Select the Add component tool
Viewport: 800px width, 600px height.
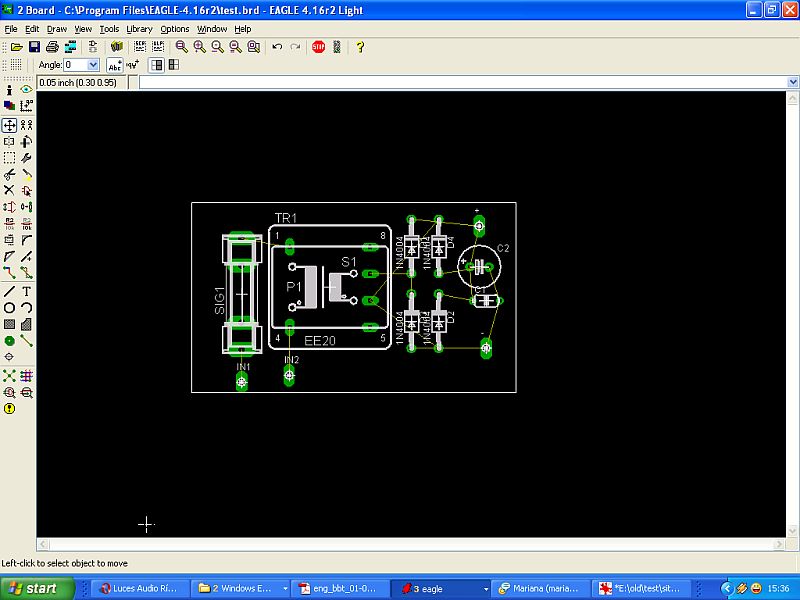[27, 190]
